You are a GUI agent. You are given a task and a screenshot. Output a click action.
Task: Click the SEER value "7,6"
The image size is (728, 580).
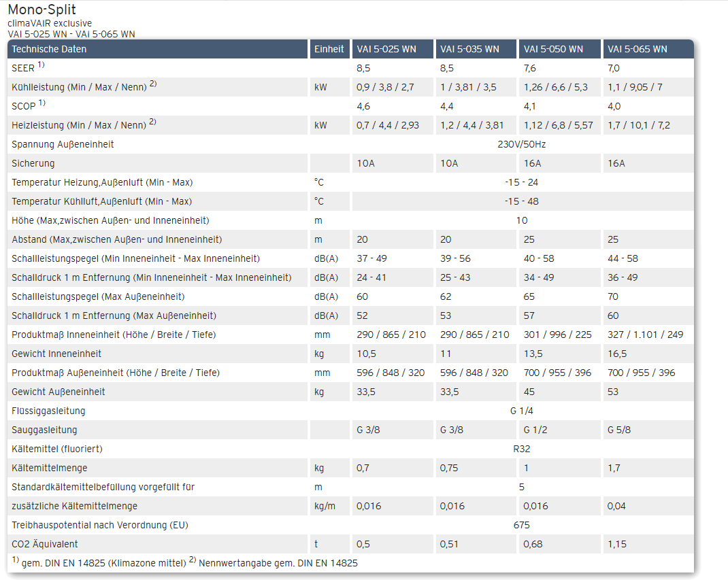[x=530, y=68]
